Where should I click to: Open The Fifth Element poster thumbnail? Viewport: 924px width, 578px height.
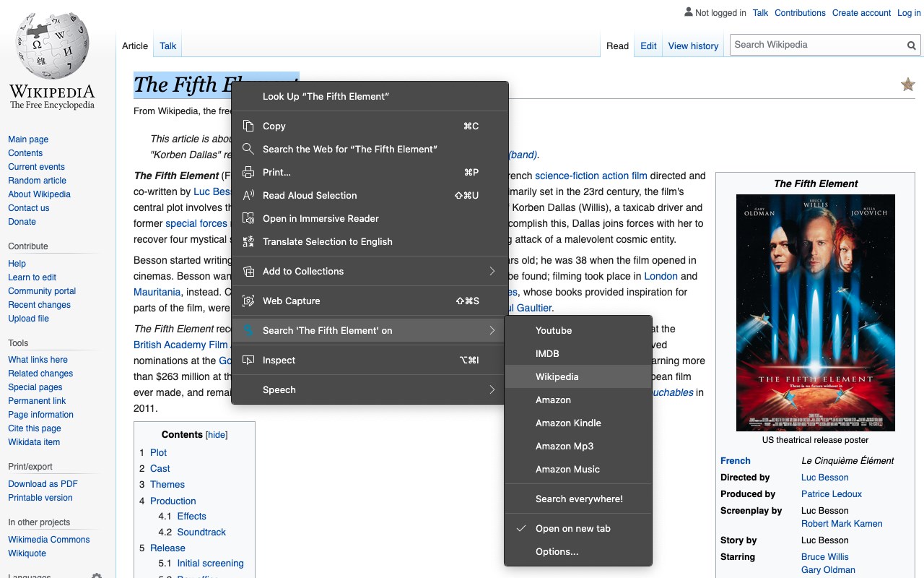tap(816, 313)
